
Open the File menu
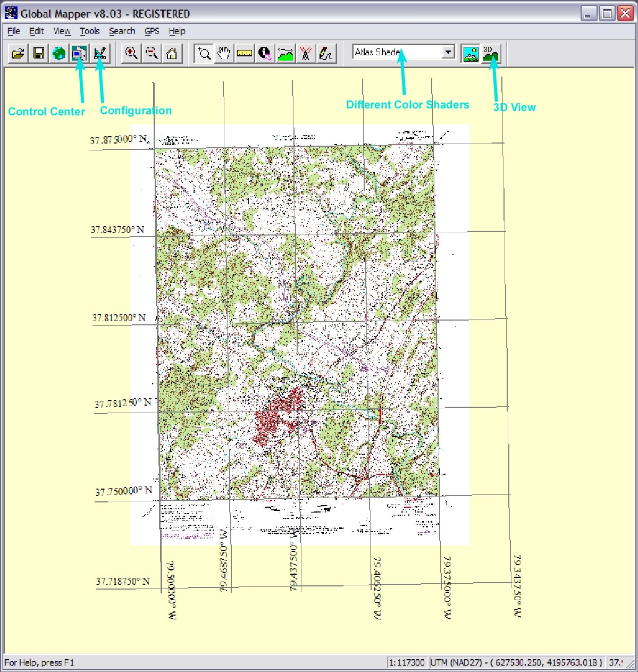[x=14, y=31]
